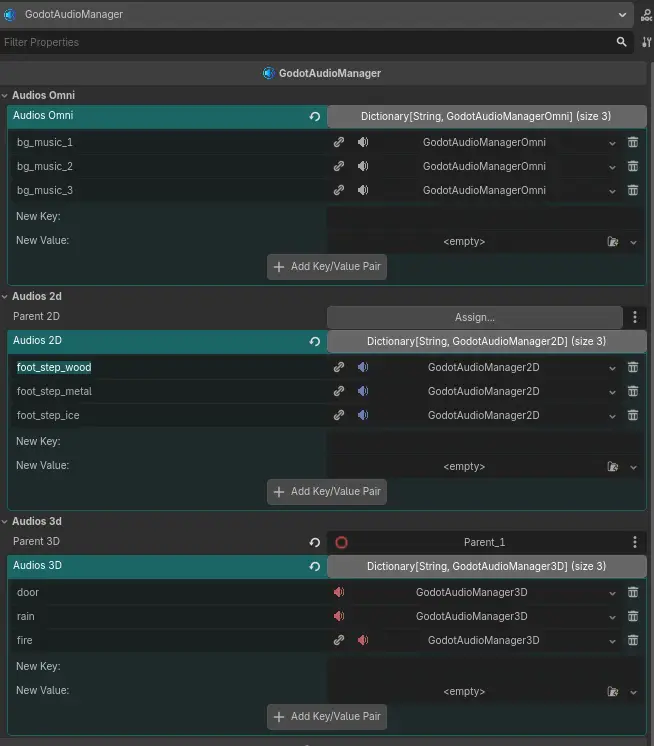Open the Parent 2D options menu

tap(634, 317)
